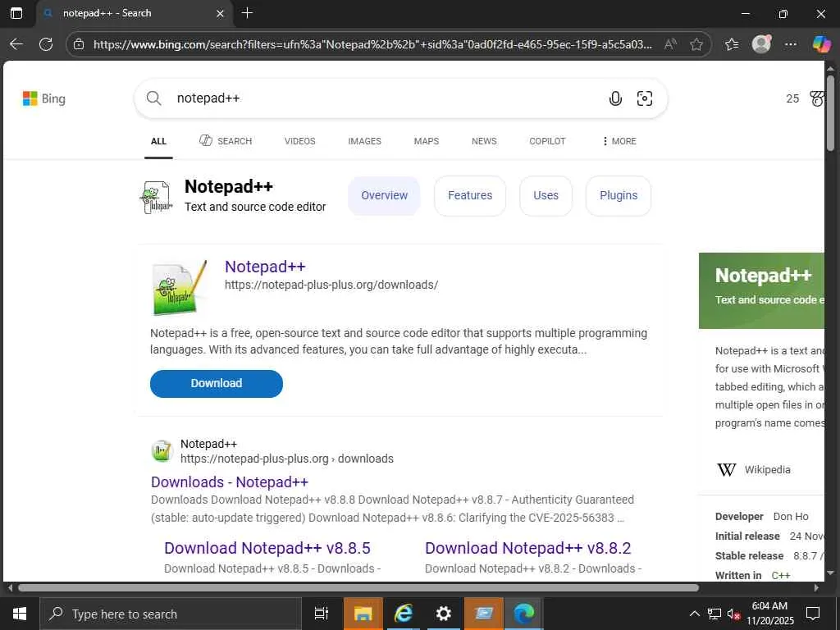Screen dimensions: 840x630
Task: Click the notepad-plus-plus.org favicon
Action: pos(162,451)
